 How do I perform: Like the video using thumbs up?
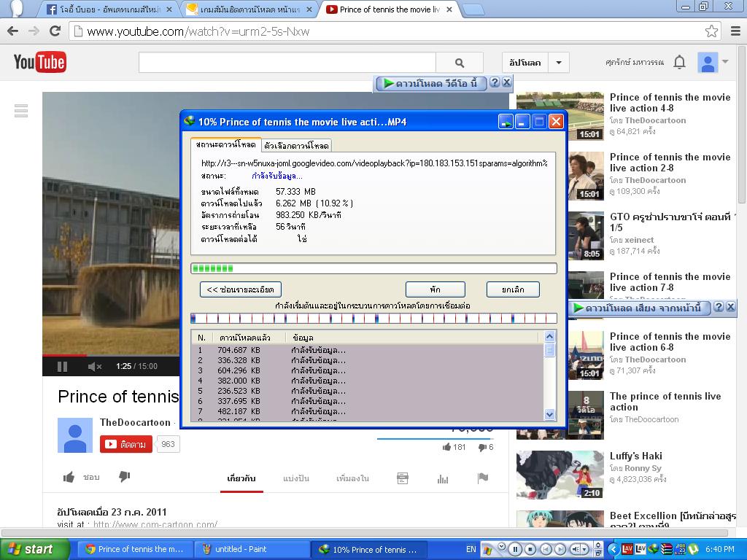[69, 477]
